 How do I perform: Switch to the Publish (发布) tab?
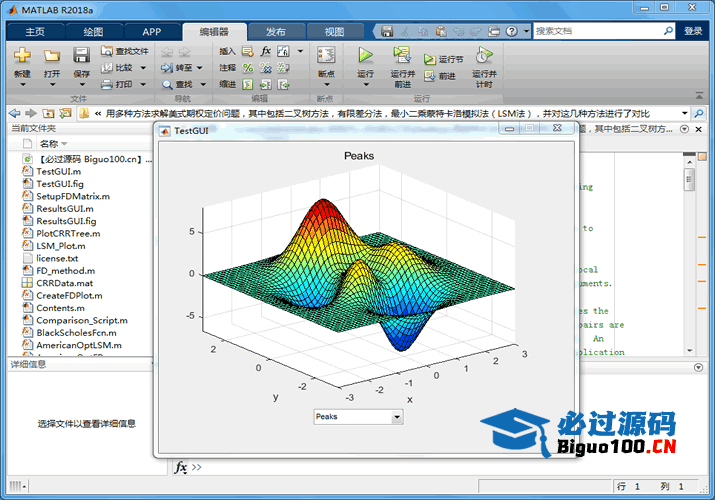(276, 31)
